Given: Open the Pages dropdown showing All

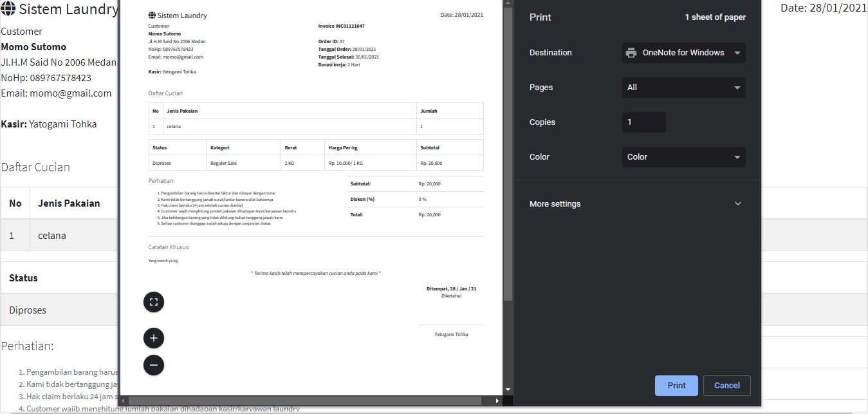Looking at the screenshot, I should coord(683,88).
